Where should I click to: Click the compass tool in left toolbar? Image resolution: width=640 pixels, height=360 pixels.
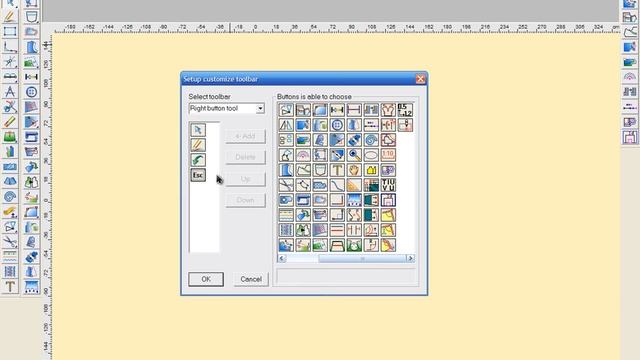(x=10, y=92)
